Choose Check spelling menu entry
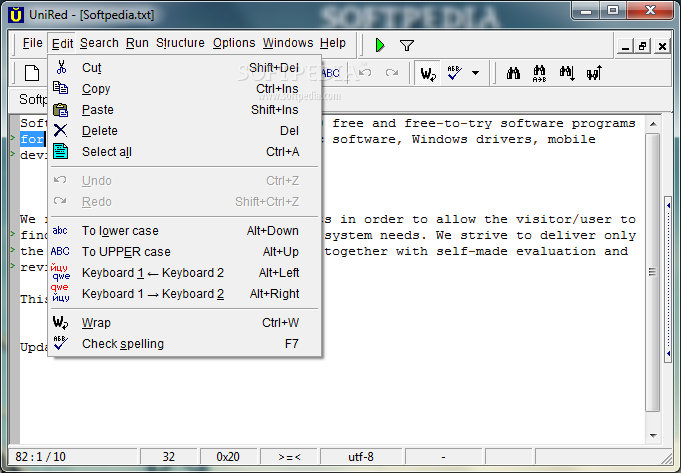 [x=185, y=344]
